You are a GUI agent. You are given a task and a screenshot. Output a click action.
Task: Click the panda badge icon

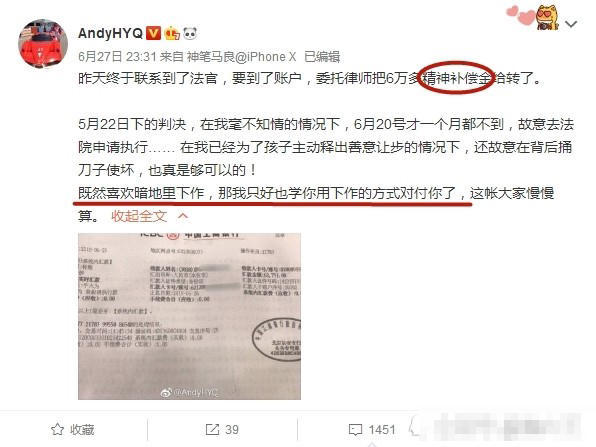click(x=190, y=33)
